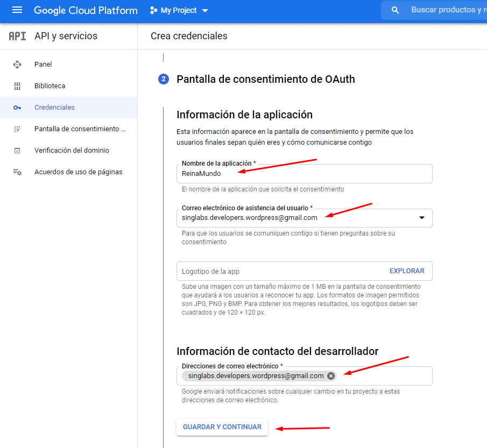
Task: Click the Credenciales key icon
Action: click(17, 108)
